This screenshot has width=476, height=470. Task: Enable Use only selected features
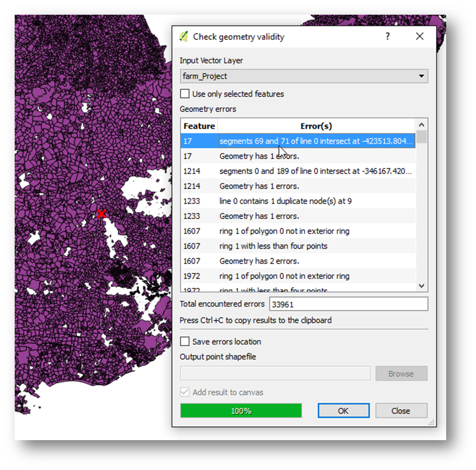[185, 94]
